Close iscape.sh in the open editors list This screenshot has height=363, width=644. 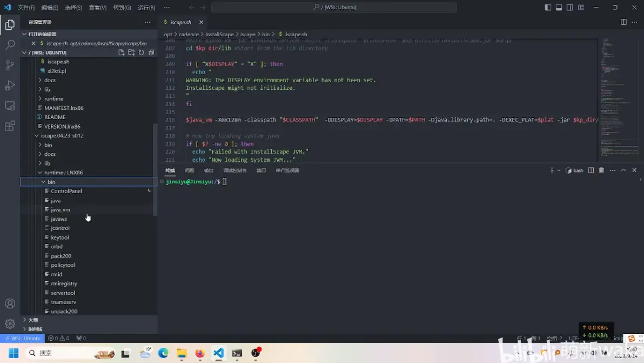(33, 43)
